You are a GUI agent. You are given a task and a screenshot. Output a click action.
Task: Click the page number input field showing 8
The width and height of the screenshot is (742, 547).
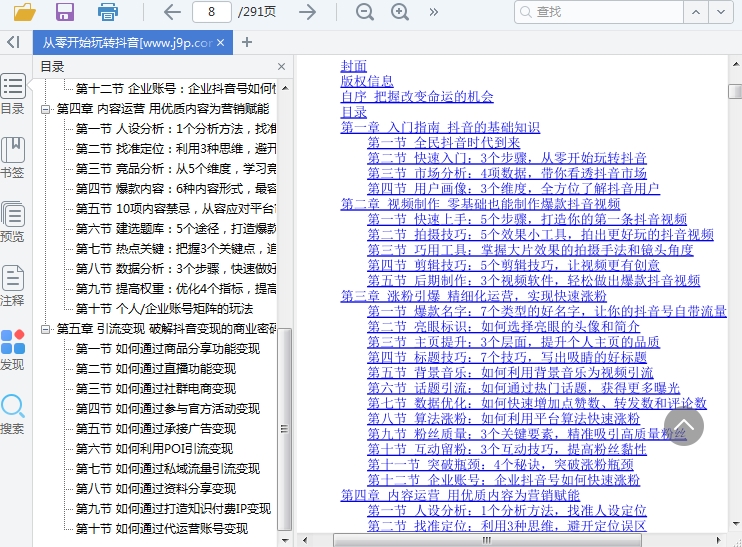click(x=212, y=12)
